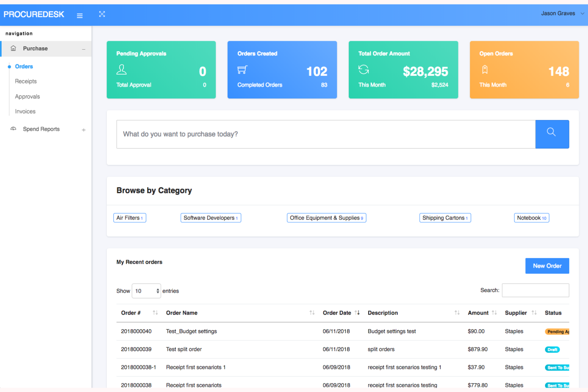Select Receipts in the sidebar
This screenshot has width=588, height=392.
coord(25,81)
